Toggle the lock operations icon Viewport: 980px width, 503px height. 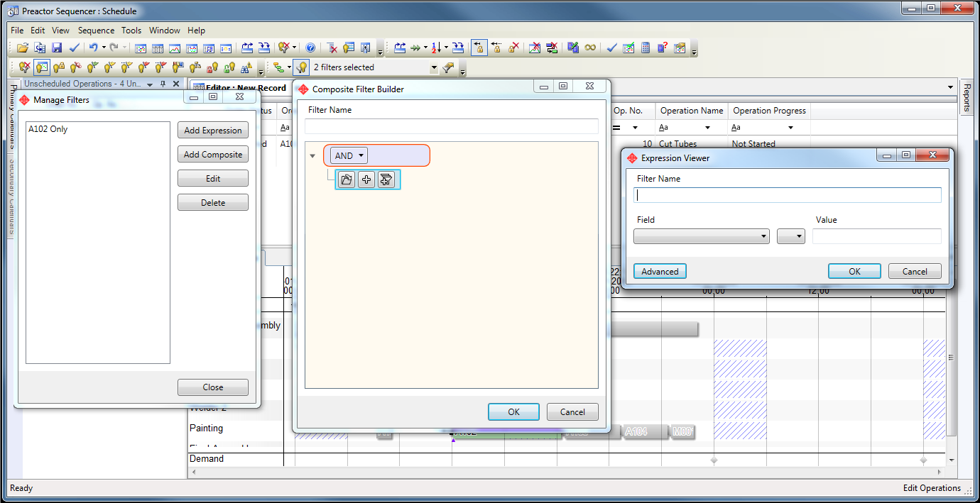[479, 48]
